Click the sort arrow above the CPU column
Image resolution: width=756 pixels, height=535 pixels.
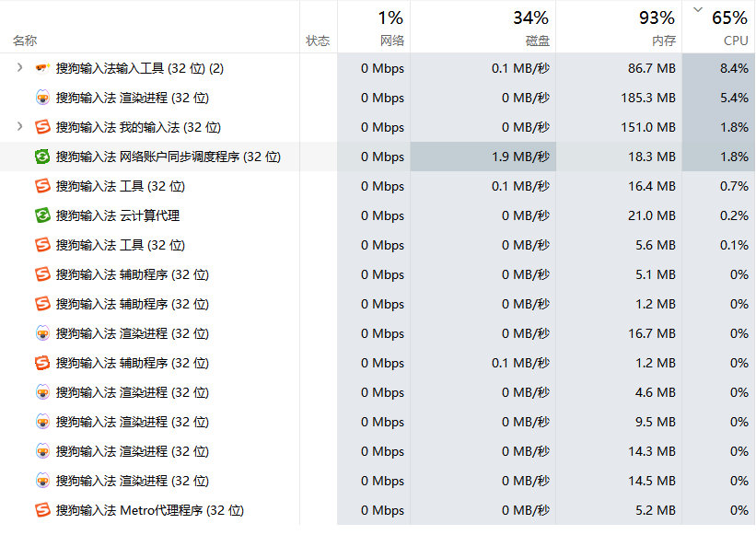(698, 9)
